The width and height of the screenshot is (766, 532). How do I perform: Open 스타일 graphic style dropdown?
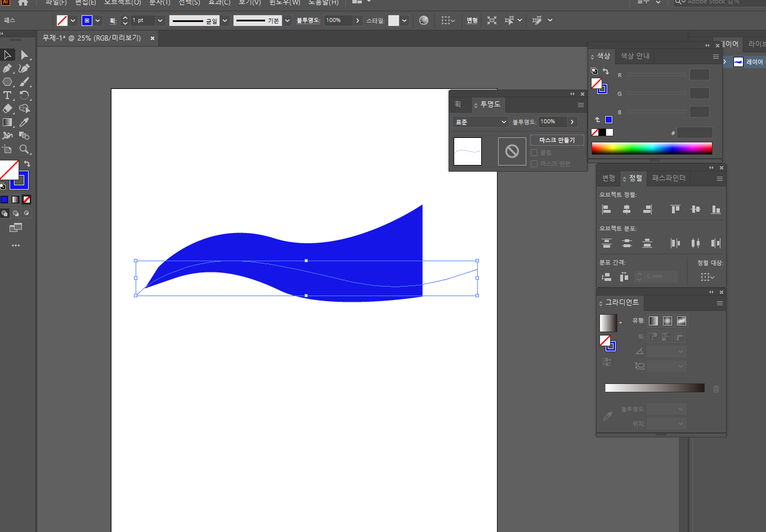pos(404,20)
